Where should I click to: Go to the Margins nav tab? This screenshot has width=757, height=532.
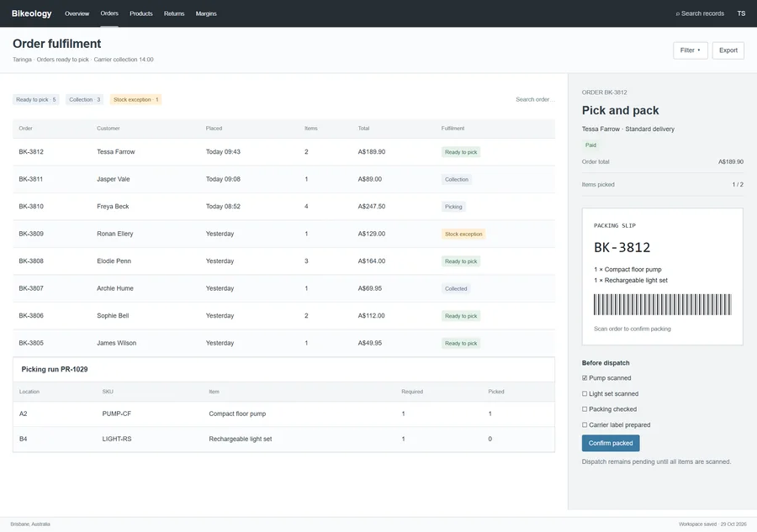[206, 13]
